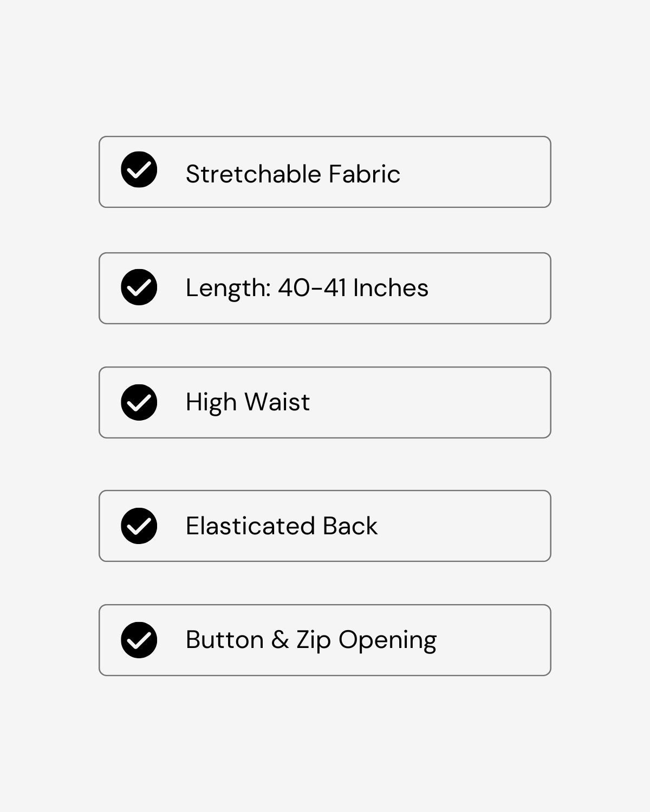Click the checkmark icon beside Stretchable Fabric
The image size is (650, 812).
pos(139,169)
